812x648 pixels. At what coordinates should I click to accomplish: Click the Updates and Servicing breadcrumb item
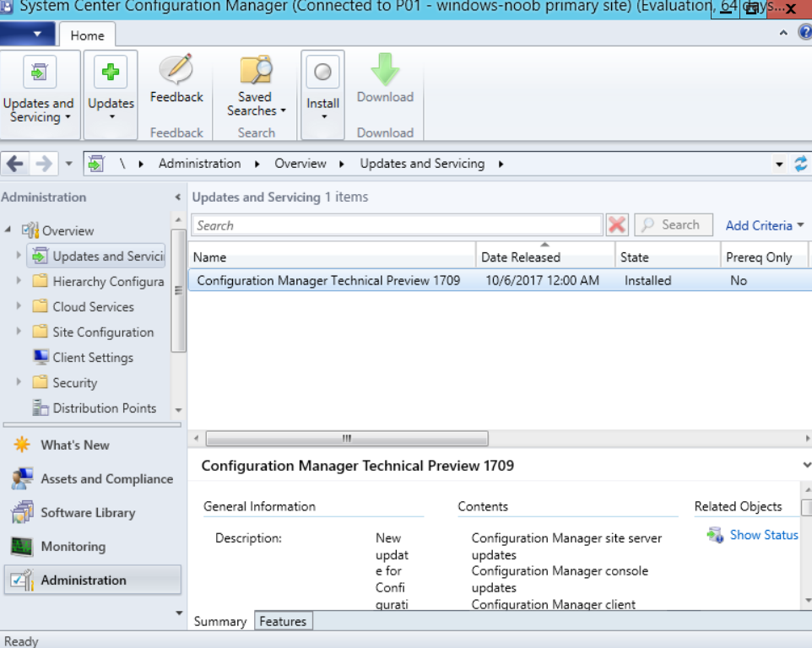(x=423, y=164)
